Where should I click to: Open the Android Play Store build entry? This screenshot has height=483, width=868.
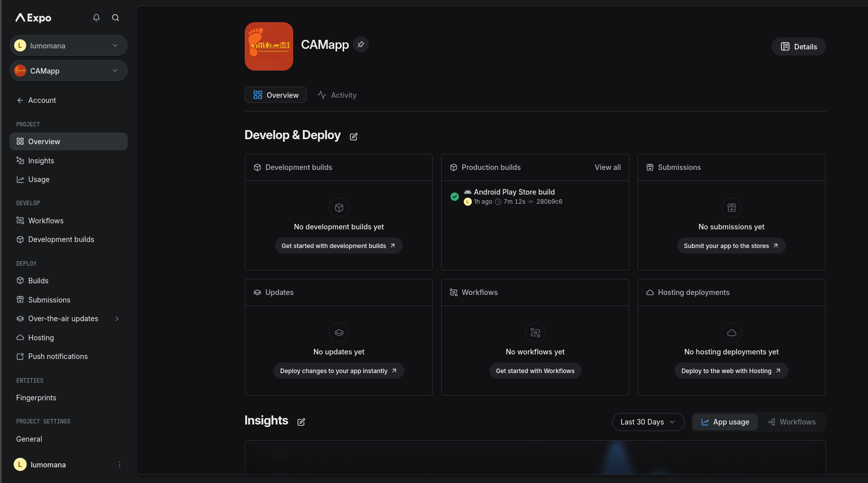click(x=514, y=192)
